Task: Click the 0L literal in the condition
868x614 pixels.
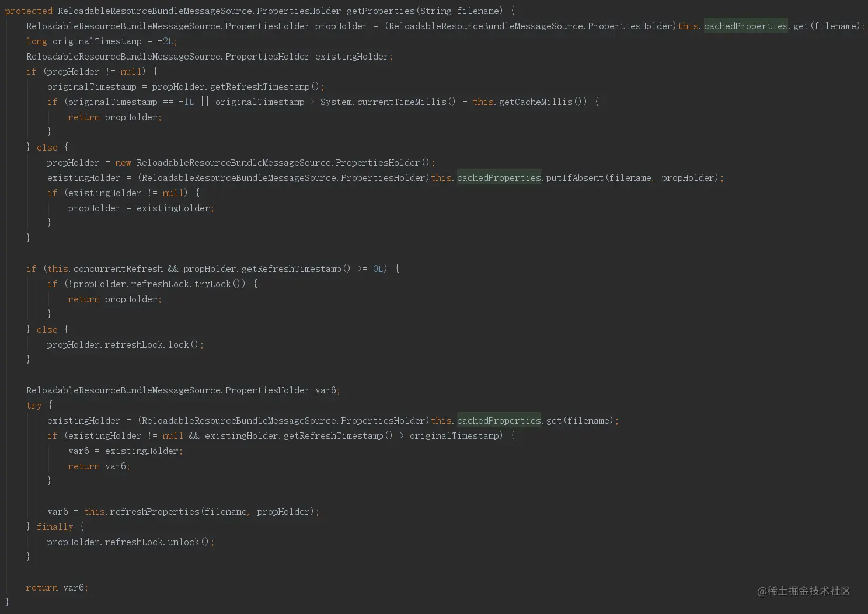Action: pyautogui.click(x=378, y=268)
